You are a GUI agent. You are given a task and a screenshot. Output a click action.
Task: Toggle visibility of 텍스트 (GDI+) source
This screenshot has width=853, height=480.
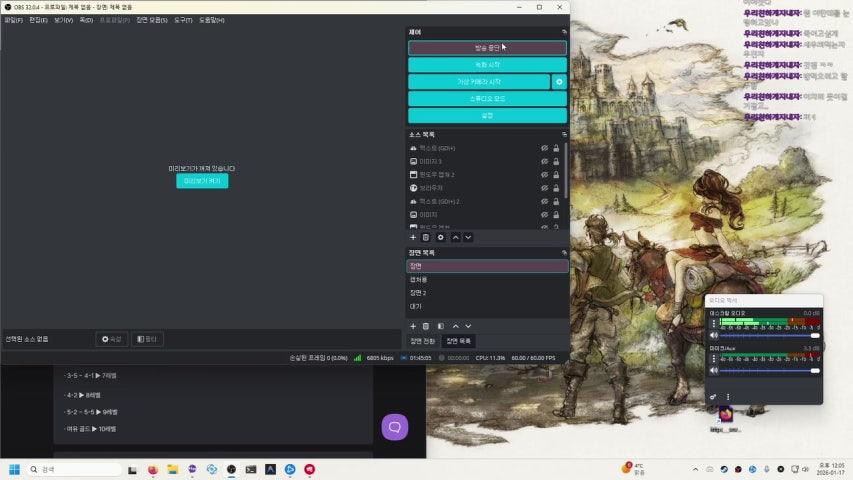click(x=544, y=148)
